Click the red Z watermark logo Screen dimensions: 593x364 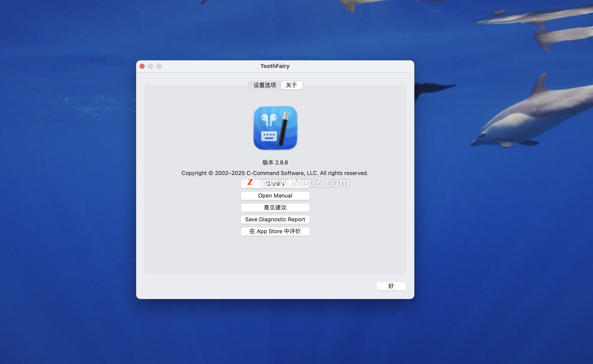(x=250, y=182)
